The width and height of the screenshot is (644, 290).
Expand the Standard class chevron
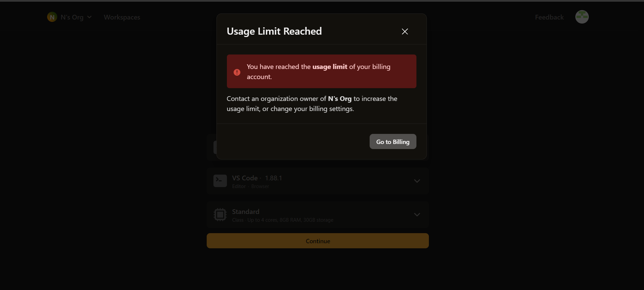(x=417, y=215)
